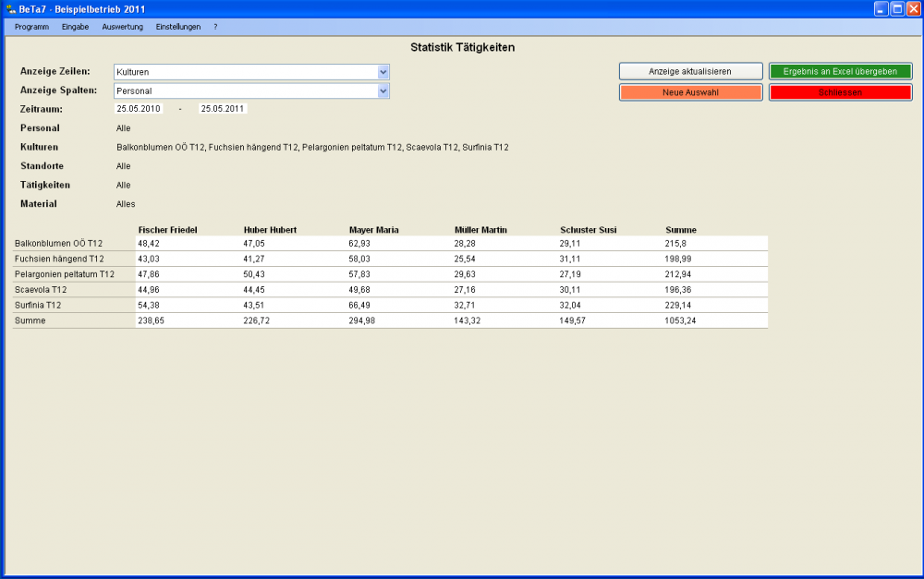Image resolution: width=924 pixels, height=579 pixels.
Task: Open the Eingabe menu
Action: (x=75, y=27)
